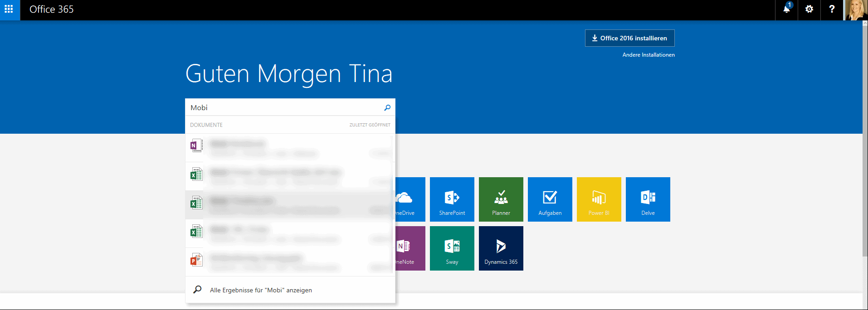Image resolution: width=868 pixels, height=310 pixels.
Task: Open the settings gear icon
Action: (809, 10)
